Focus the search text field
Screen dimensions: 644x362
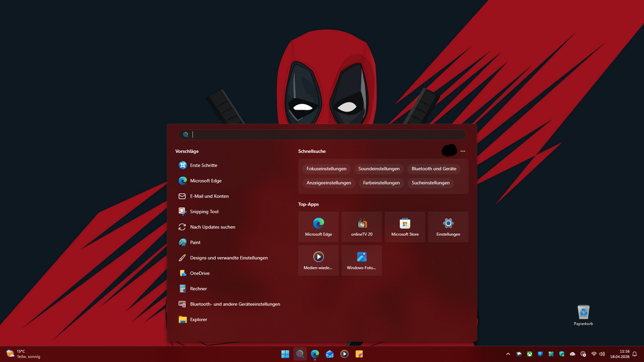322,135
